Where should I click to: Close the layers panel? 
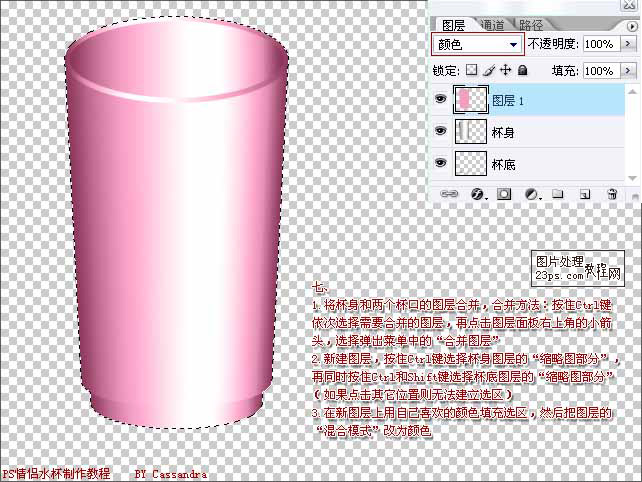(x=629, y=5)
